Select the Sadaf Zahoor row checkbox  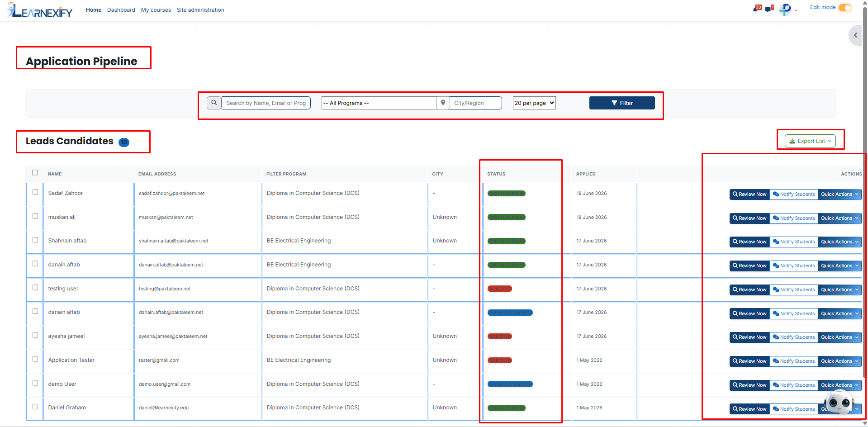coord(35,192)
